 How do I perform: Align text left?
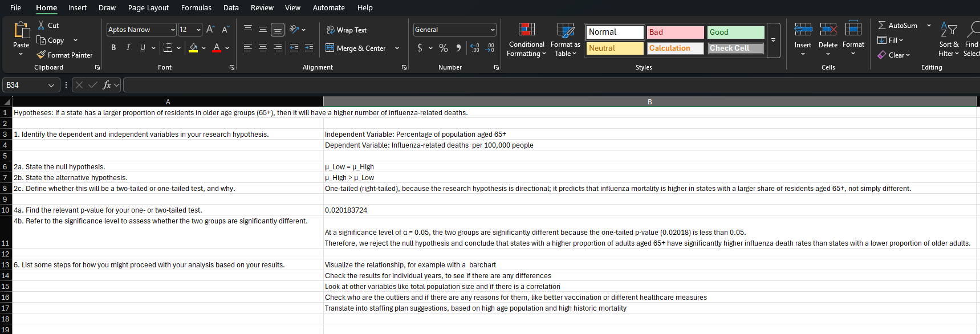point(248,48)
